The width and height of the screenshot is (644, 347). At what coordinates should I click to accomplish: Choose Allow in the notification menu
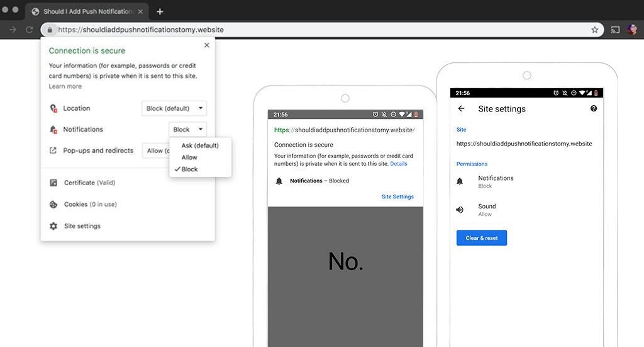(189, 157)
